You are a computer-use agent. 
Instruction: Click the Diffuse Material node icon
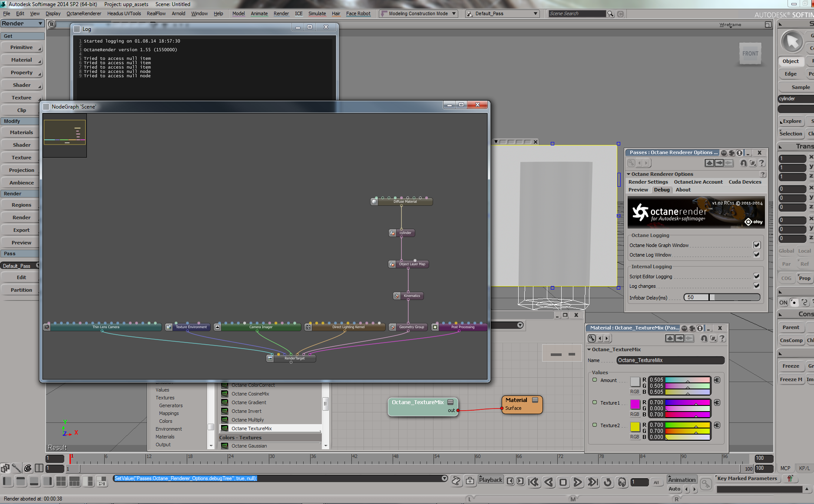click(x=374, y=201)
